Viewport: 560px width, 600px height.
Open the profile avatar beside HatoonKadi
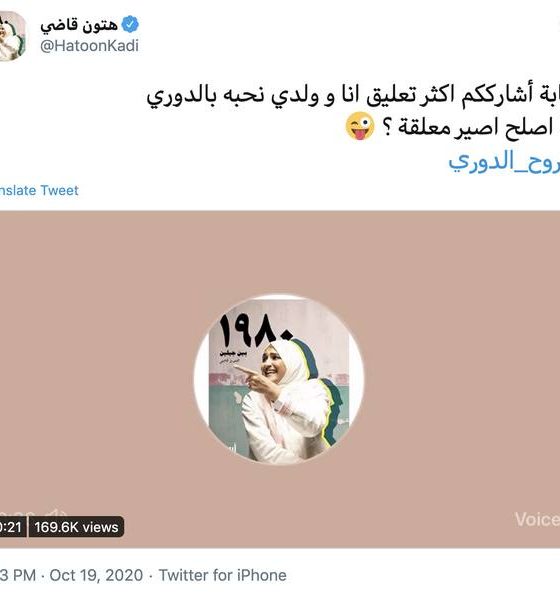tap(12, 36)
